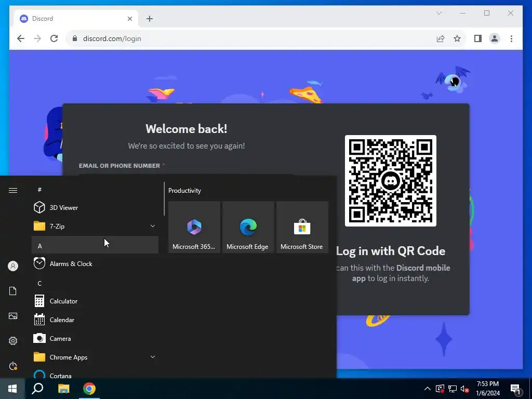532x399 pixels.
Task: Open Settings gear in Start sidebar
Action: tap(13, 341)
